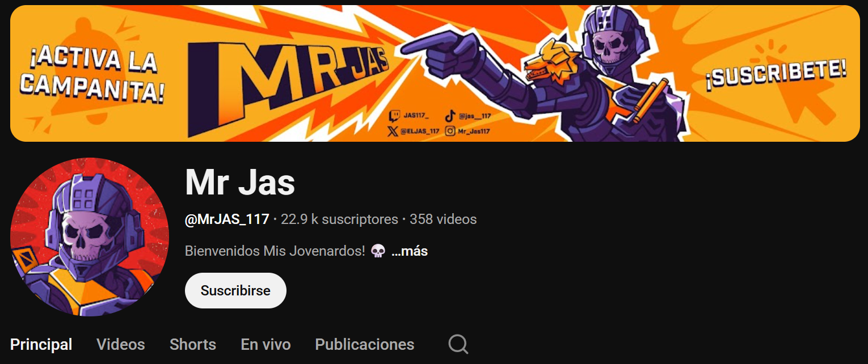The image size is (868, 364).
Task: Expand the channel description with ...más
Action: (x=410, y=251)
